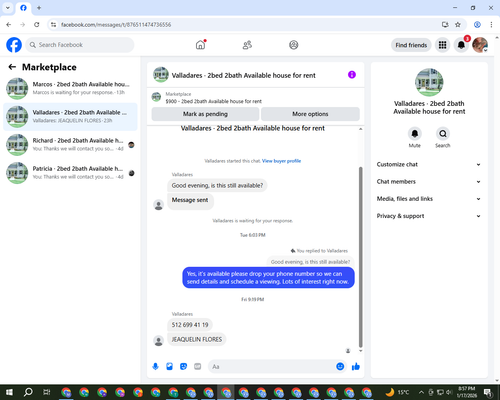The image size is (500, 400).
Task: Open the tab search dropdown in Chrome
Action: coord(8,8)
